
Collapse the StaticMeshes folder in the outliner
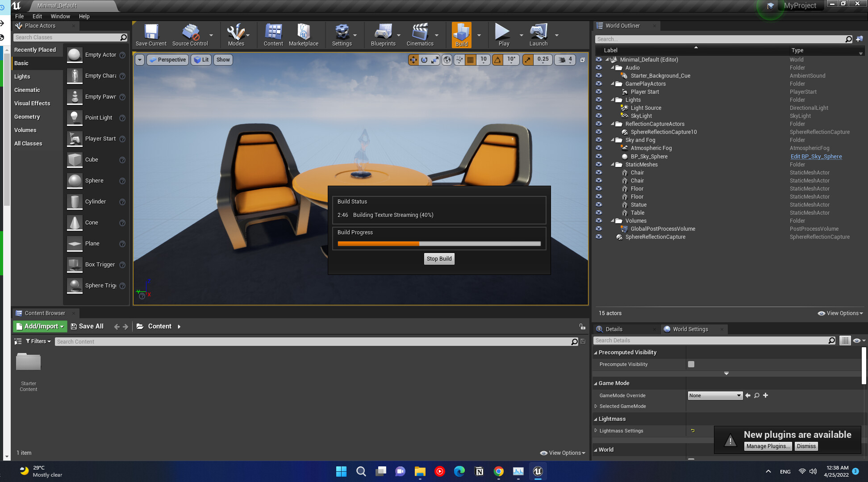coord(613,165)
